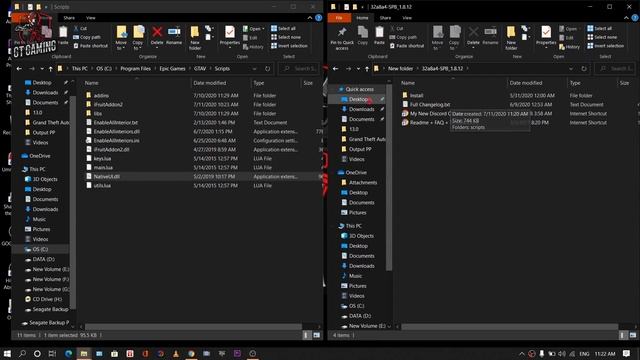
Task: Click Back arrow in right window
Action: tap(335, 69)
